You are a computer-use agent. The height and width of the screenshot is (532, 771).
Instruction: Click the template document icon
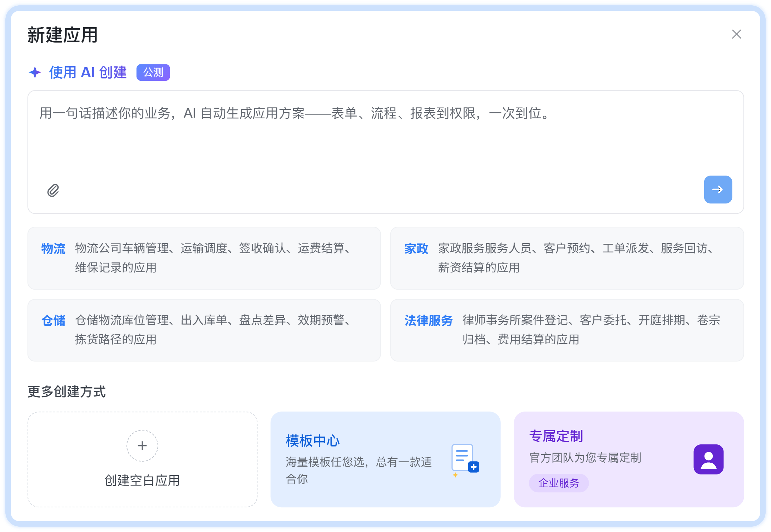point(465,460)
